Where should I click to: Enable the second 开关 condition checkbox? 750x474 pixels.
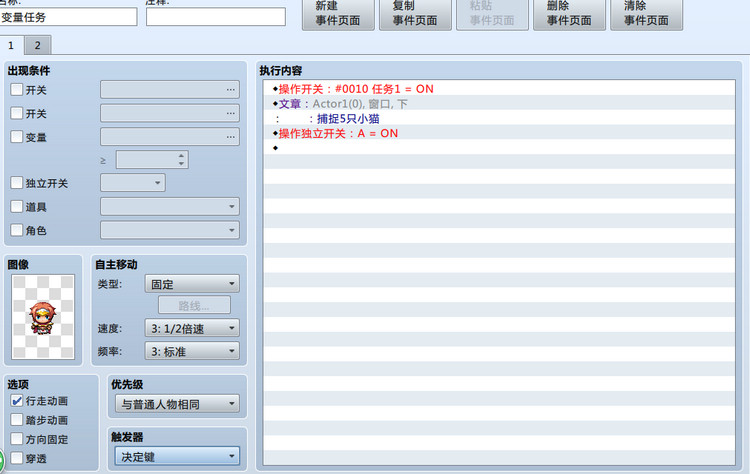(17, 113)
